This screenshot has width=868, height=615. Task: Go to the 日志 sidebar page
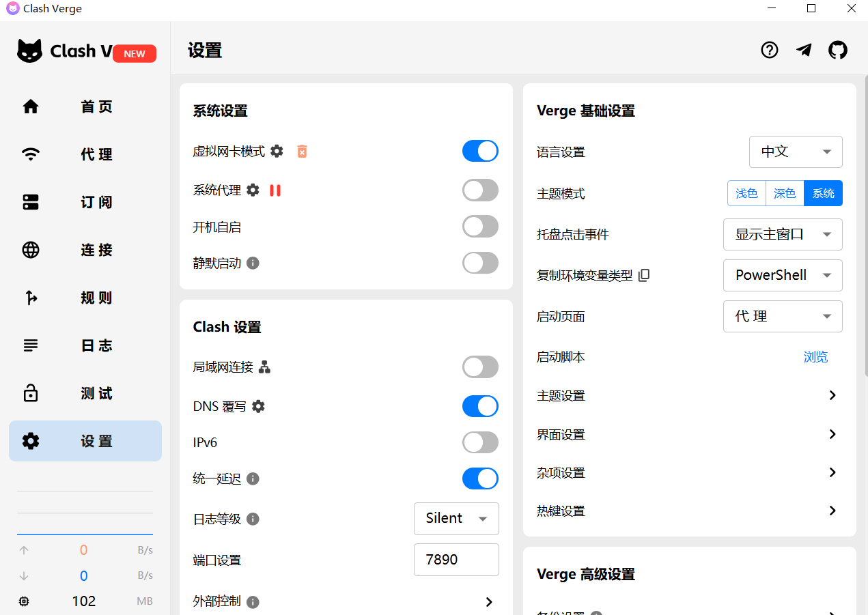tap(85, 345)
